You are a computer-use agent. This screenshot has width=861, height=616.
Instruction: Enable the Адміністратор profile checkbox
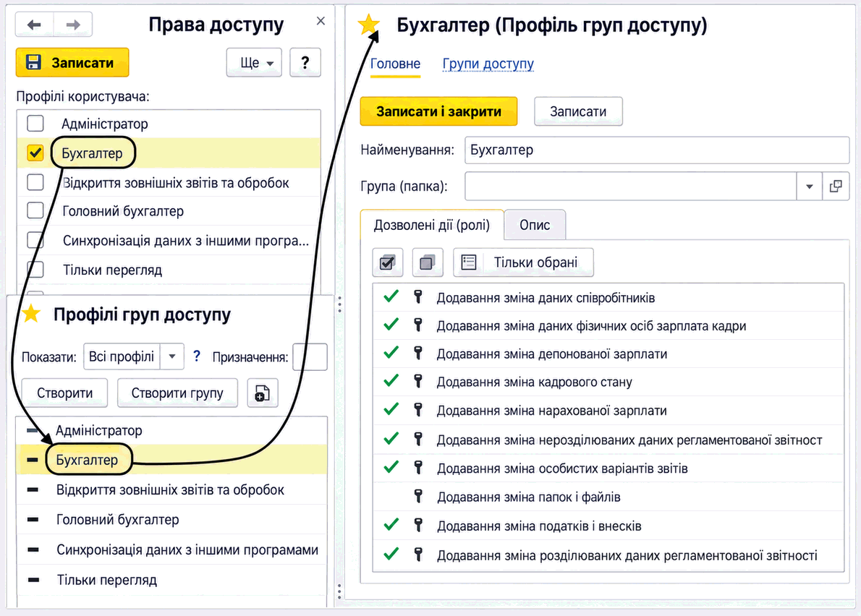[35, 124]
